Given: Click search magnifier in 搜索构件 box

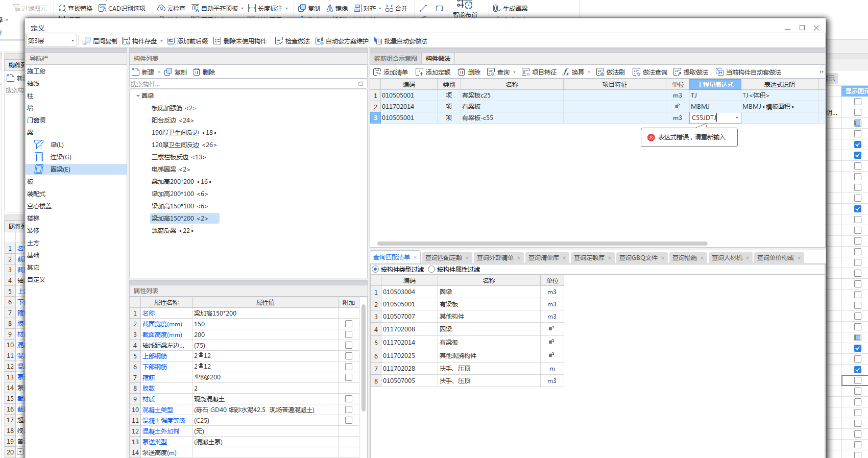Looking at the screenshot, I should [360, 84].
